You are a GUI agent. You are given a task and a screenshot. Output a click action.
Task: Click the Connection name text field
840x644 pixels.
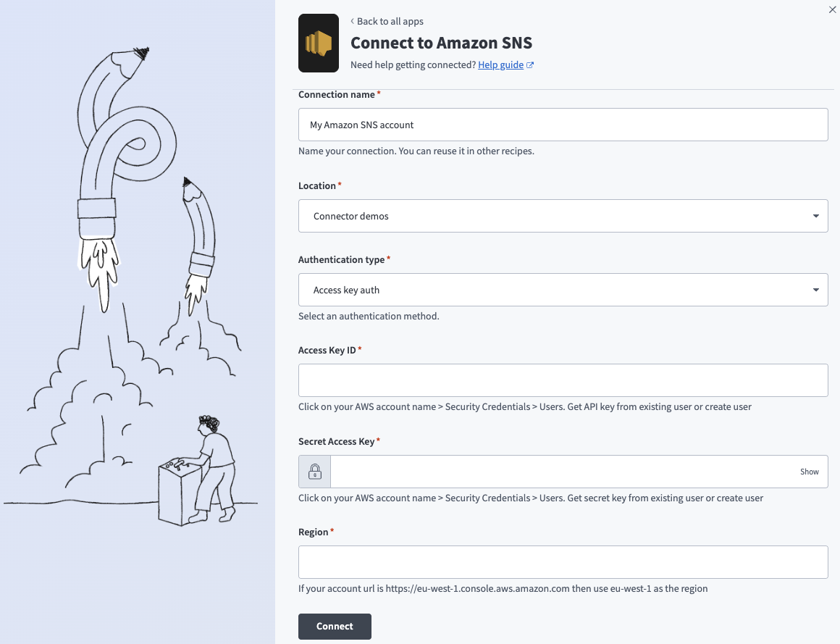562,125
